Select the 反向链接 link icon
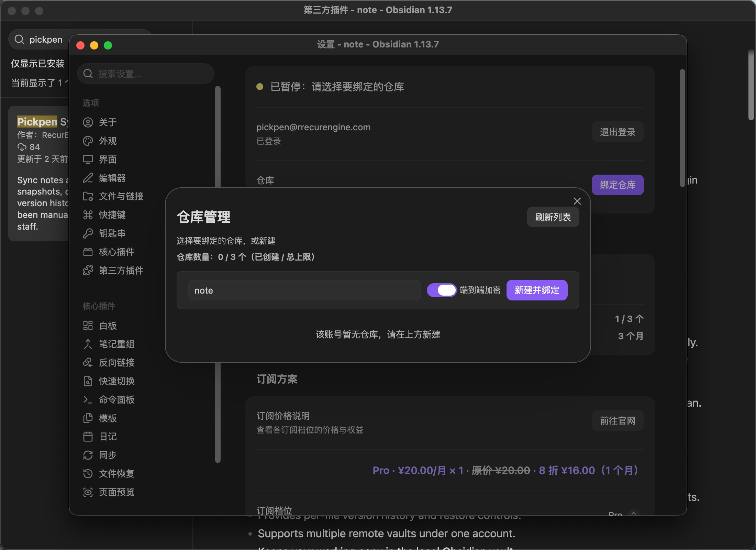756x550 pixels. [88, 363]
